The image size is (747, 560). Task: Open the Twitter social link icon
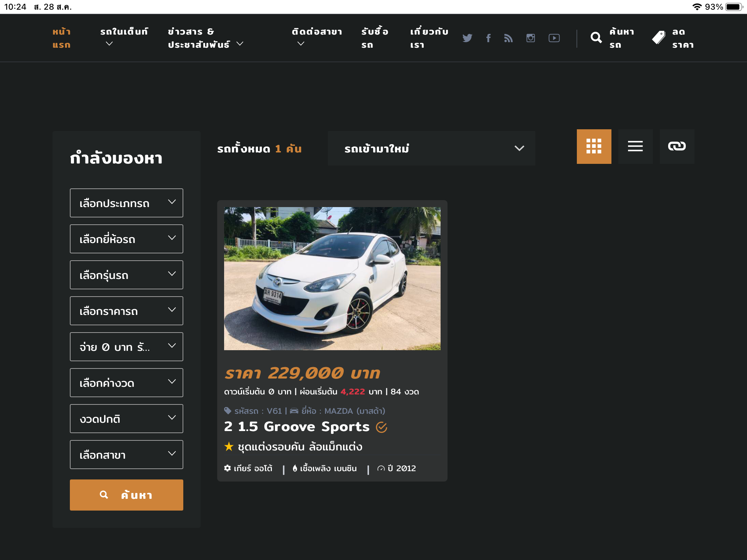click(467, 38)
